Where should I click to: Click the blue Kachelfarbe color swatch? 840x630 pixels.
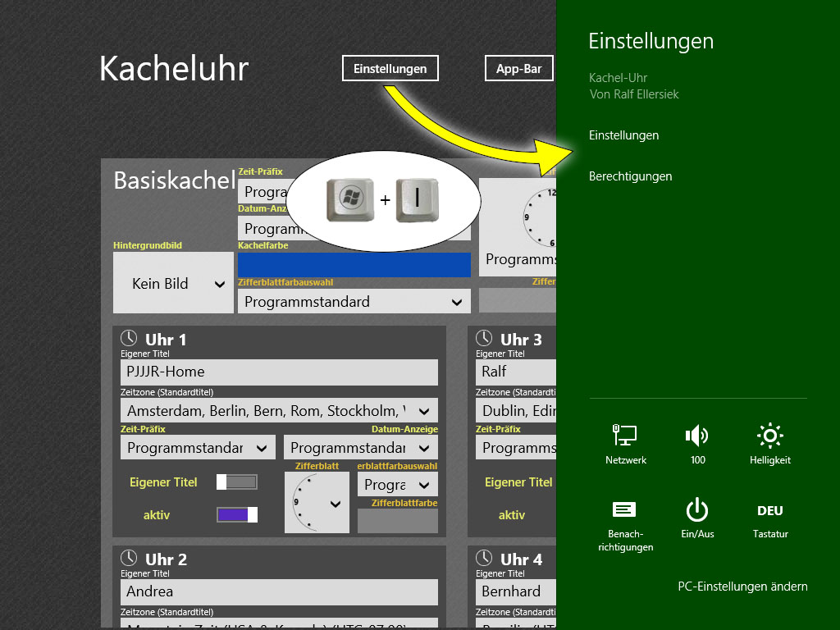354,265
